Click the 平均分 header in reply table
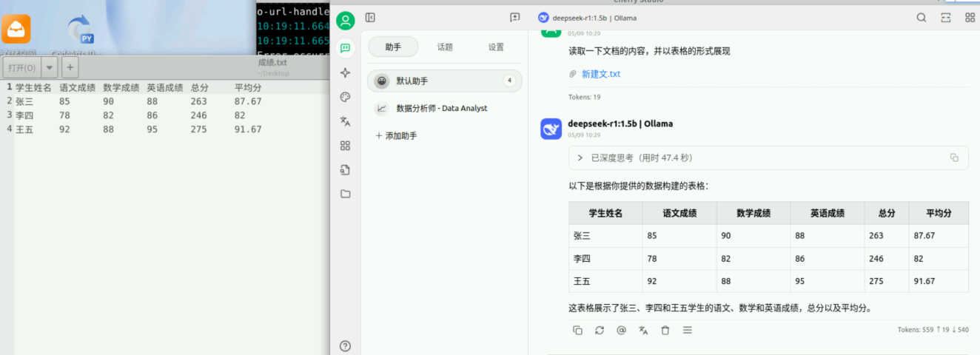 (939, 213)
